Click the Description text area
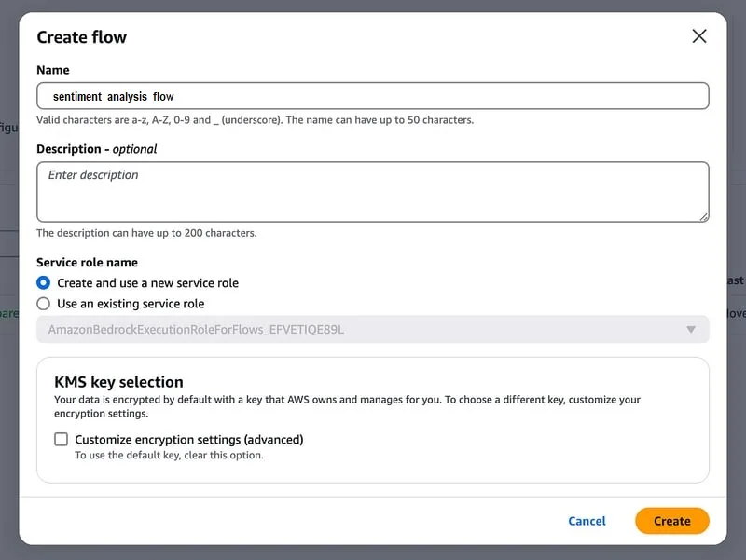Viewport: 746px width, 560px height. pos(372,192)
